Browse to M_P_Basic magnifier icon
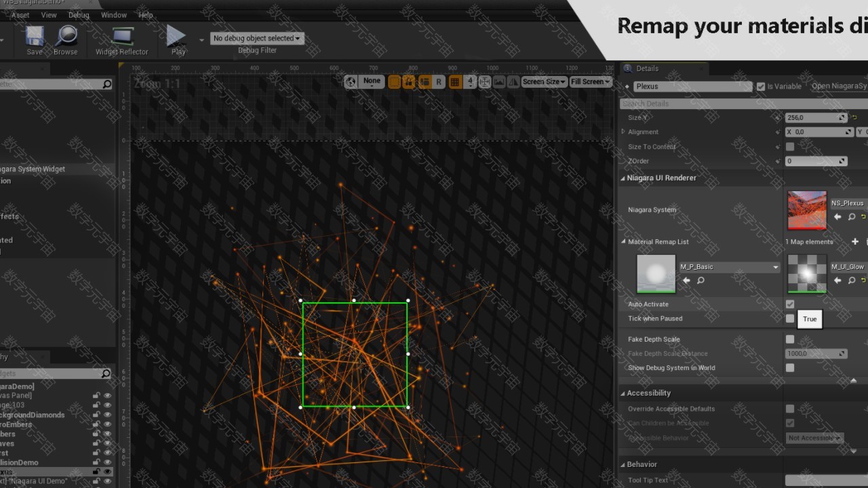 (701, 281)
